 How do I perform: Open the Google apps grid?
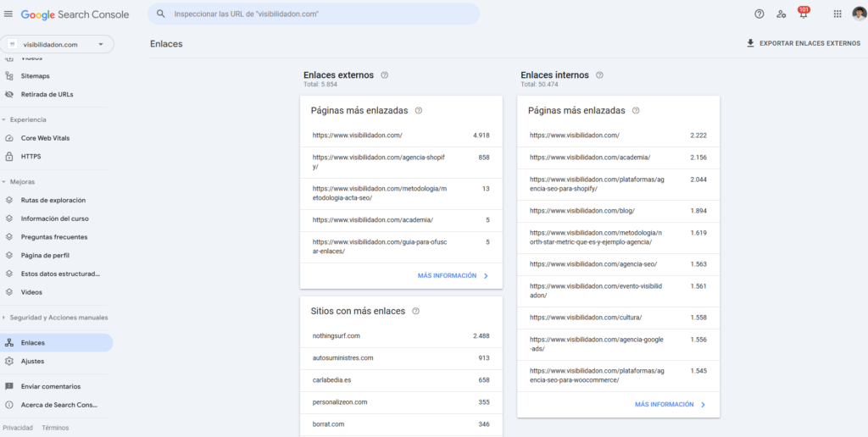(837, 14)
